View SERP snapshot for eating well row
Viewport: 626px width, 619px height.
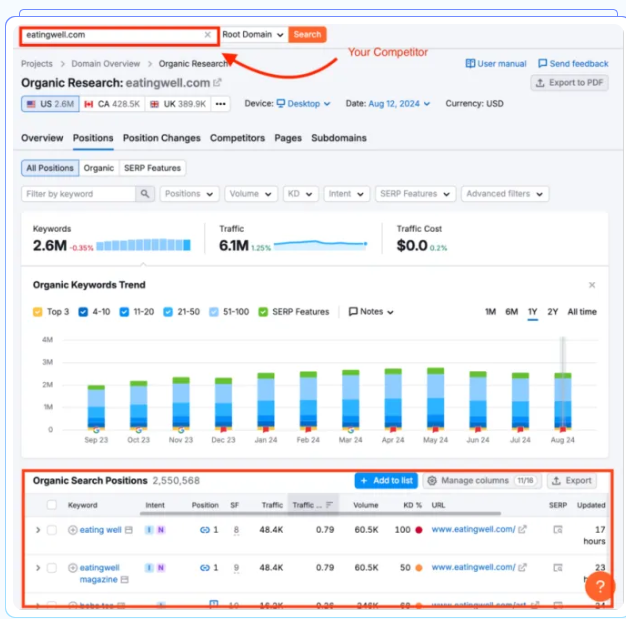pyautogui.click(x=558, y=530)
